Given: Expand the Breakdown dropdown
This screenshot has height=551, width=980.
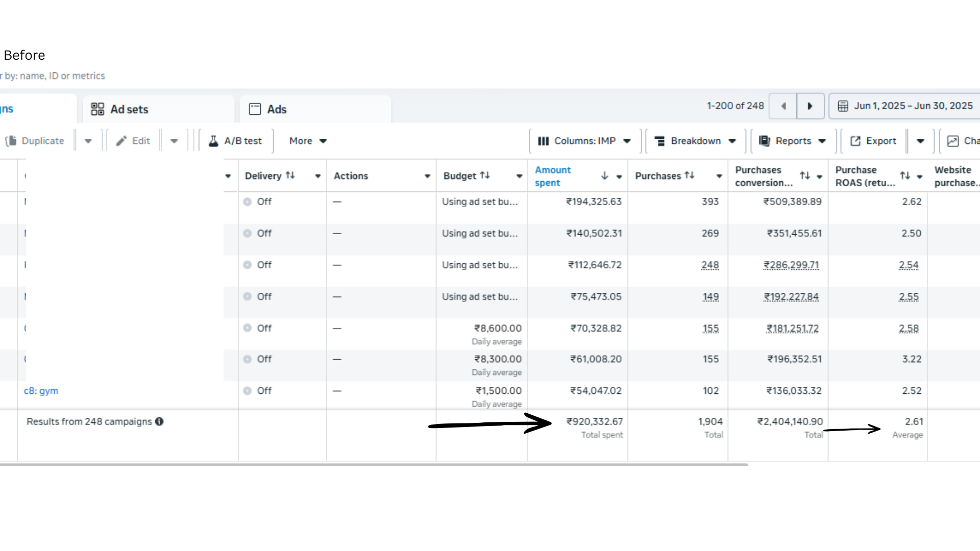Looking at the screenshot, I should (x=695, y=141).
